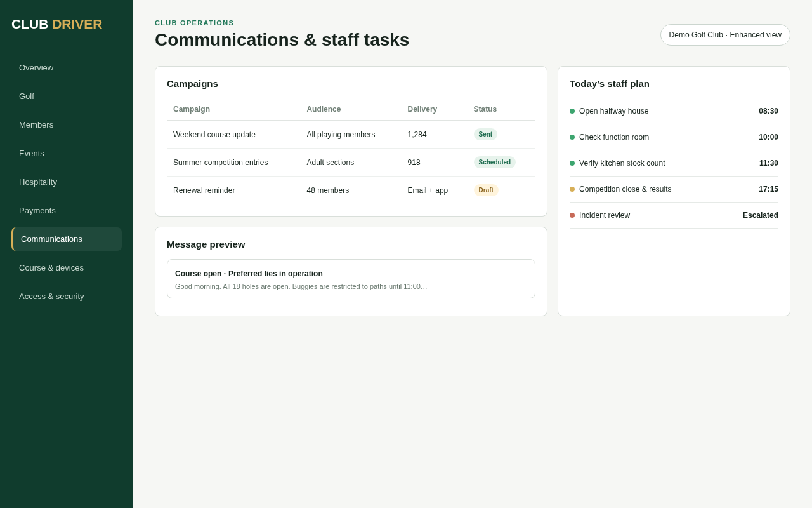Click the 48 members audience cell
Screen dimensions: 812x508
pyautogui.click(x=328, y=190)
